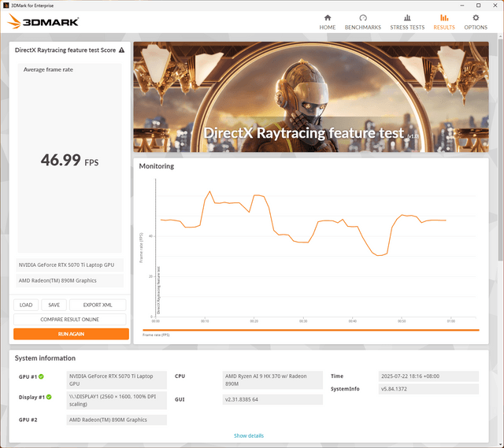504x448 pixels.
Task: Click the Average frame rate label
Action: pos(48,69)
